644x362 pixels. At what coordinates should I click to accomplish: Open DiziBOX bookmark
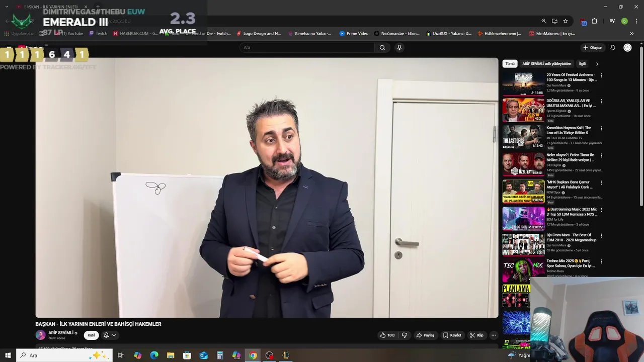click(449, 34)
